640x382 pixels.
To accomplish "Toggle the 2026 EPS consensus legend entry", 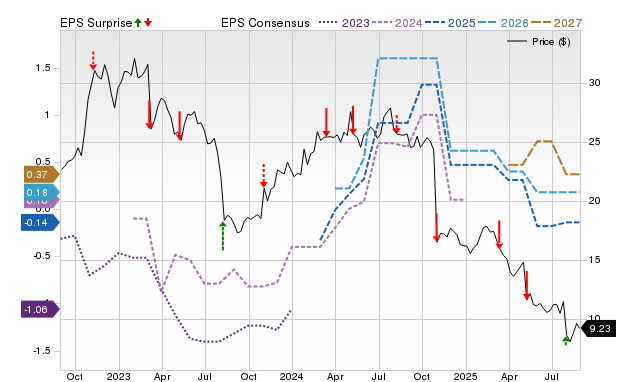I will point(503,23).
